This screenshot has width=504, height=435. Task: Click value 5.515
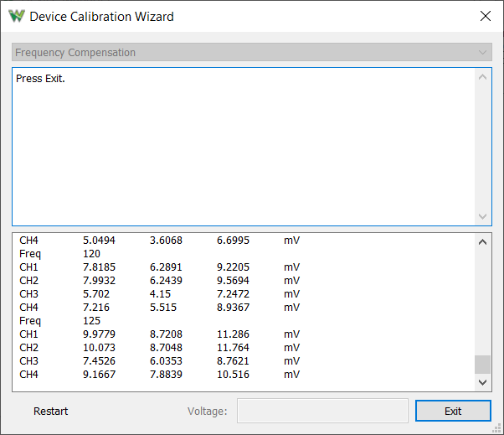point(163,308)
